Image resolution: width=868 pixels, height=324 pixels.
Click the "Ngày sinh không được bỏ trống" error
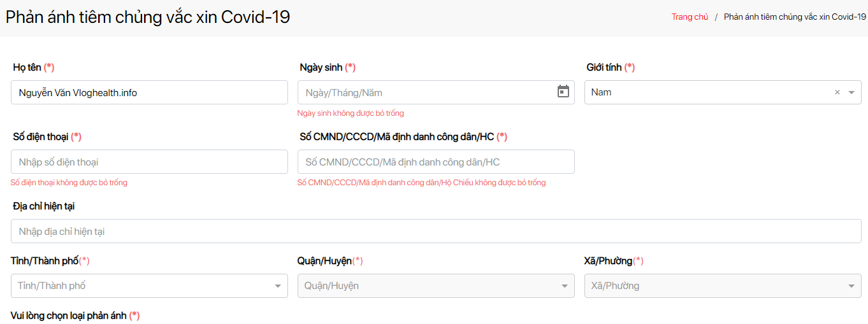pyautogui.click(x=351, y=113)
